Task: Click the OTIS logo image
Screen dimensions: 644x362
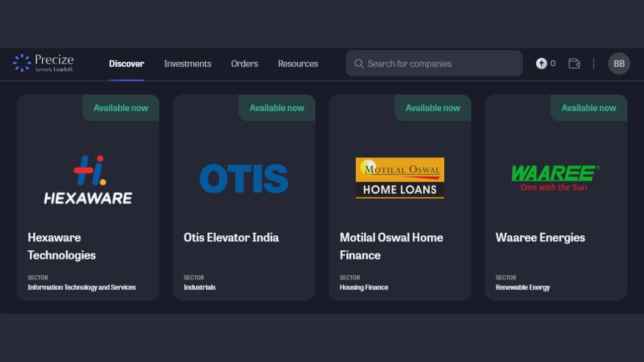Action: pyautogui.click(x=244, y=178)
